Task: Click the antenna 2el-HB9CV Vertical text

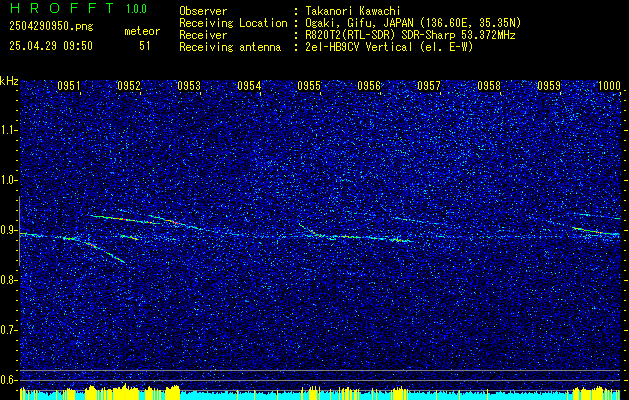Action: pos(358,47)
